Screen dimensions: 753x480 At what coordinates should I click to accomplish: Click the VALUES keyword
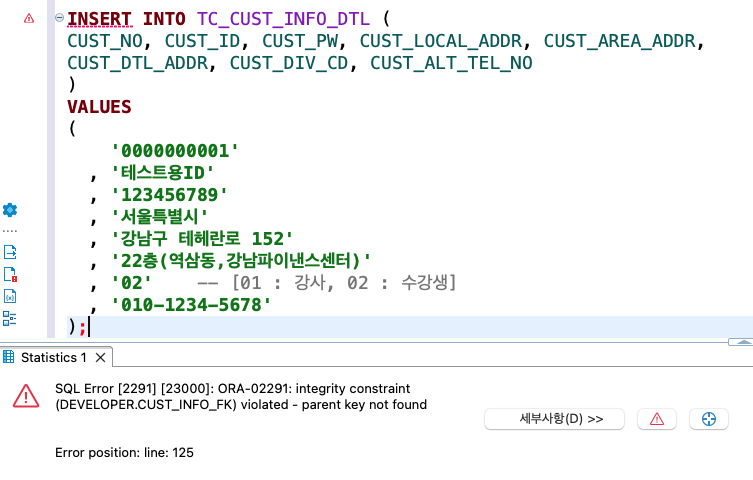point(99,107)
